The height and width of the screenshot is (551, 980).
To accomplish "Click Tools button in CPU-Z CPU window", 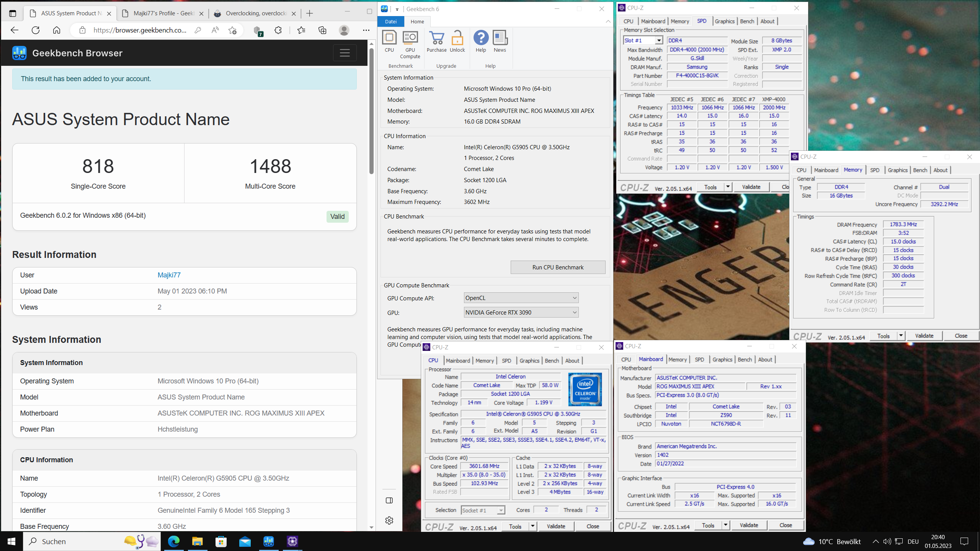I will pos(515,526).
